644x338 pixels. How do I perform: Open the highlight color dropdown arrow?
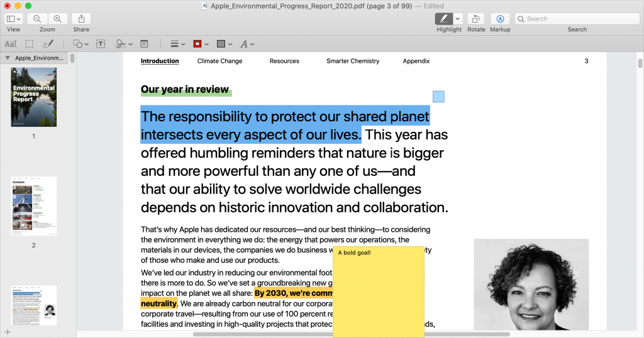pyautogui.click(x=458, y=19)
